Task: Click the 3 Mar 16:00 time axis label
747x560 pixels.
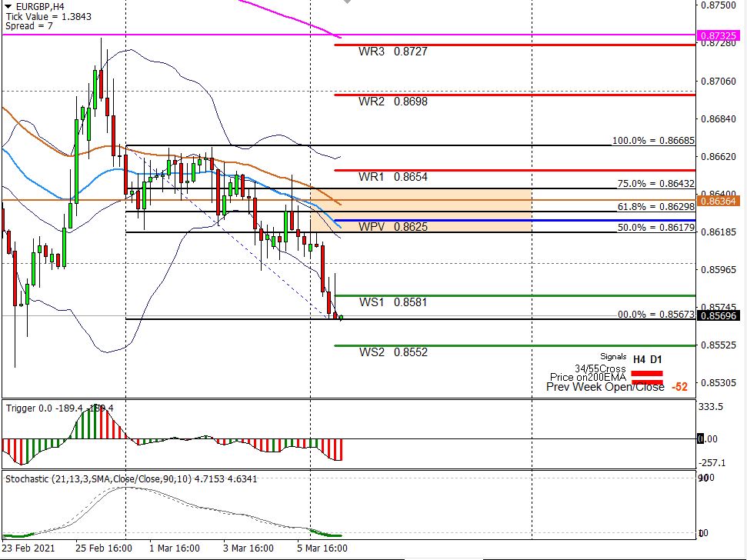Action: pyautogui.click(x=248, y=548)
